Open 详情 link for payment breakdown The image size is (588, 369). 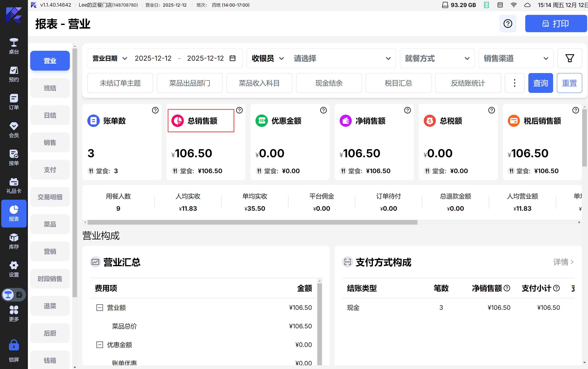(563, 262)
